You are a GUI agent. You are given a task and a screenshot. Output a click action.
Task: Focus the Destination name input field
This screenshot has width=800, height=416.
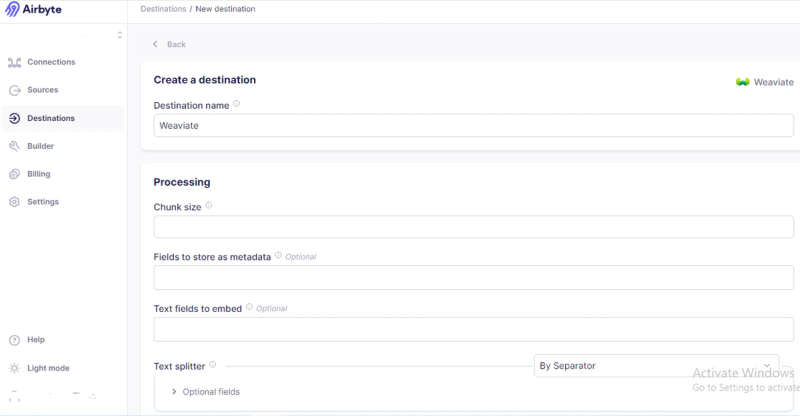tap(473, 126)
